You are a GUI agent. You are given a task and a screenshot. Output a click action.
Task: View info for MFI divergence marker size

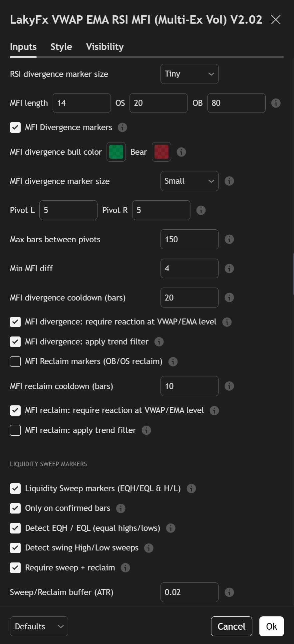coord(229,181)
